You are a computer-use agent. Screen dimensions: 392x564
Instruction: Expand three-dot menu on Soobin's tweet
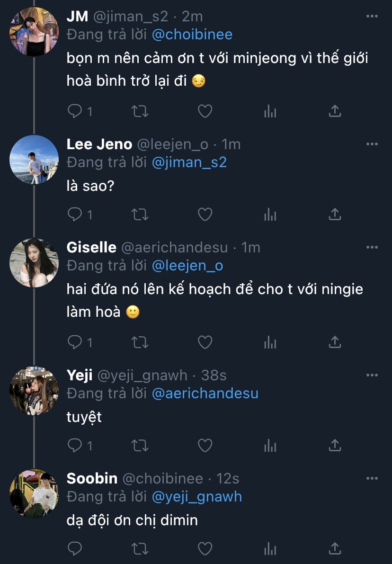[372, 478]
